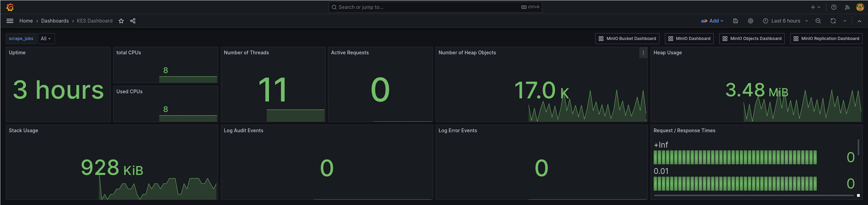Image resolution: width=868 pixels, height=205 pixels.
Task: Click the Log Error Events panel title
Action: (458, 131)
